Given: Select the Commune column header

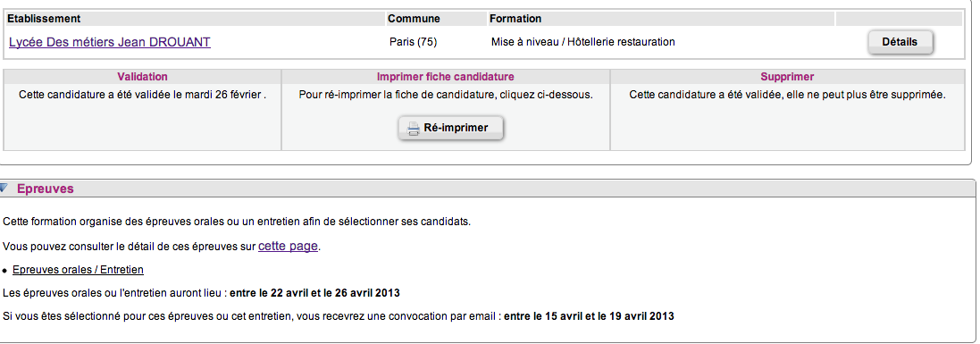Looking at the screenshot, I should [x=414, y=19].
